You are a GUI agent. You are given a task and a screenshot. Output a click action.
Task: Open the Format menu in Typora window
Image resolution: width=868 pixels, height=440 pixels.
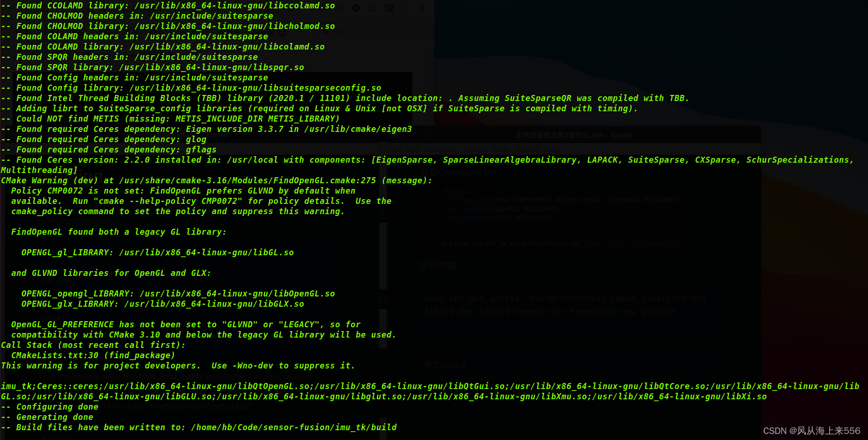[476, 149]
